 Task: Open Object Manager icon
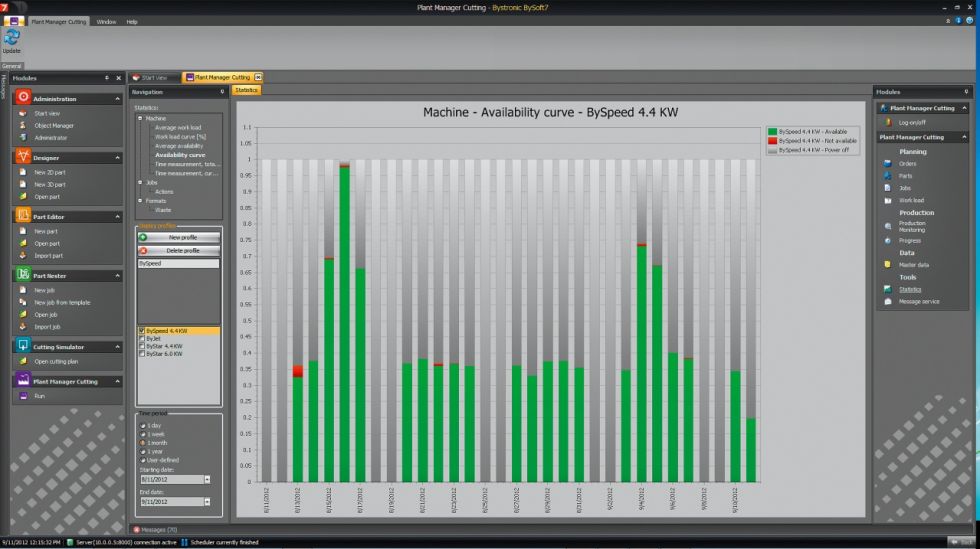coord(23,126)
